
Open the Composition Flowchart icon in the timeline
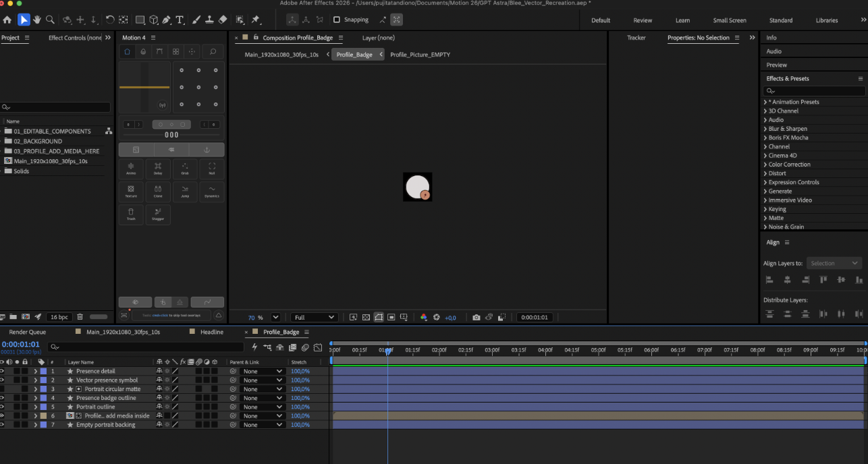(268, 347)
